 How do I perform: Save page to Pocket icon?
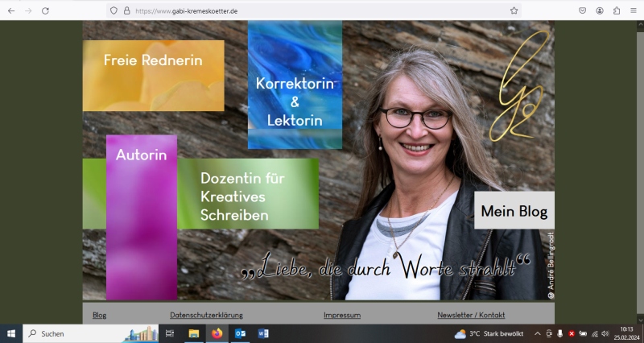582,10
